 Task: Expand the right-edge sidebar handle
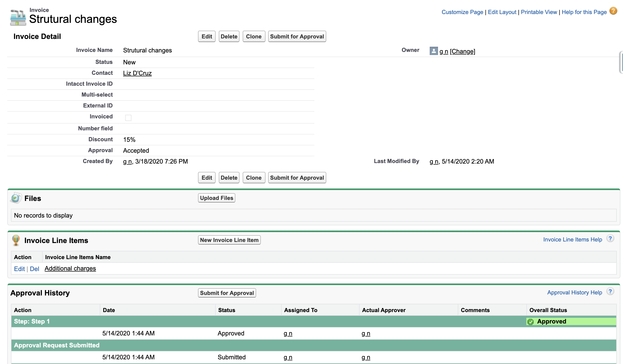point(621,62)
